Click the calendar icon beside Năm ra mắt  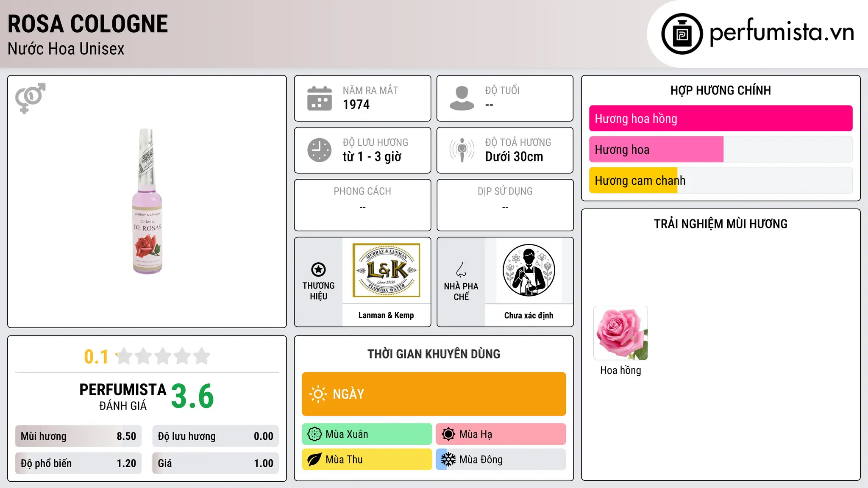coord(320,98)
